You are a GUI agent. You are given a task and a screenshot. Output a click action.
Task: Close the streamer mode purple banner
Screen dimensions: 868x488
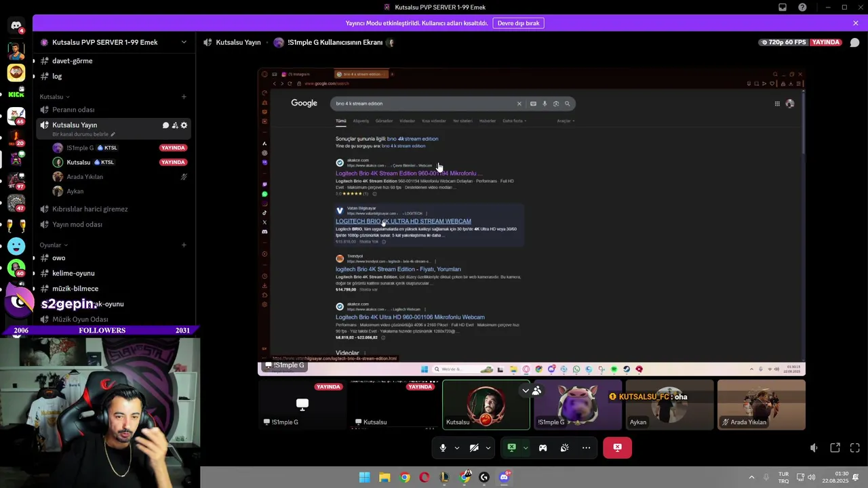pyautogui.click(x=856, y=23)
